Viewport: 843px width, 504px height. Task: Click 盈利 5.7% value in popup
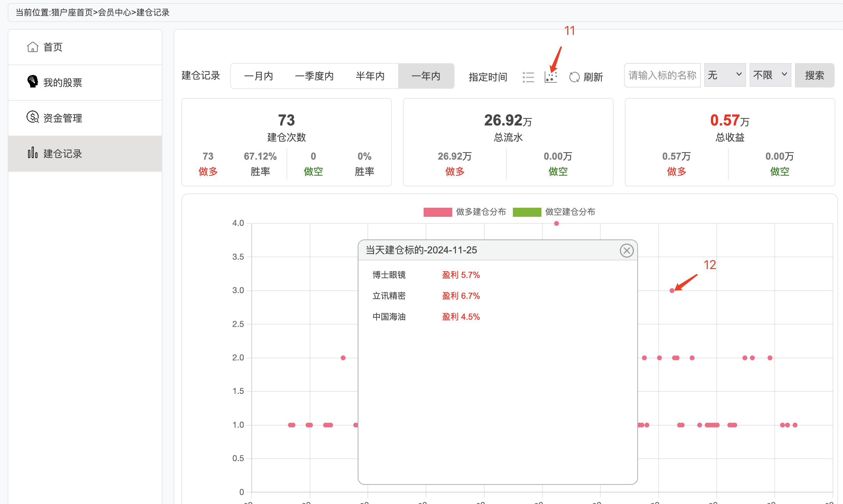[x=461, y=275]
